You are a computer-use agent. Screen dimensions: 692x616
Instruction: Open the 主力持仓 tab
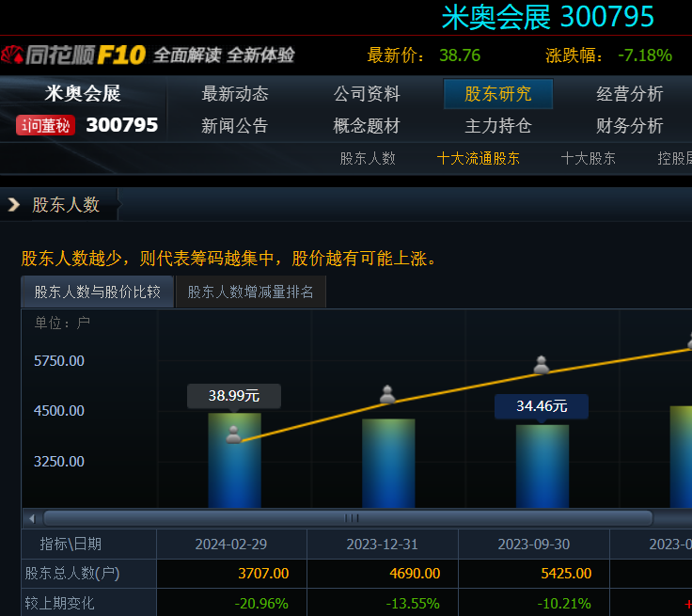pos(498,126)
